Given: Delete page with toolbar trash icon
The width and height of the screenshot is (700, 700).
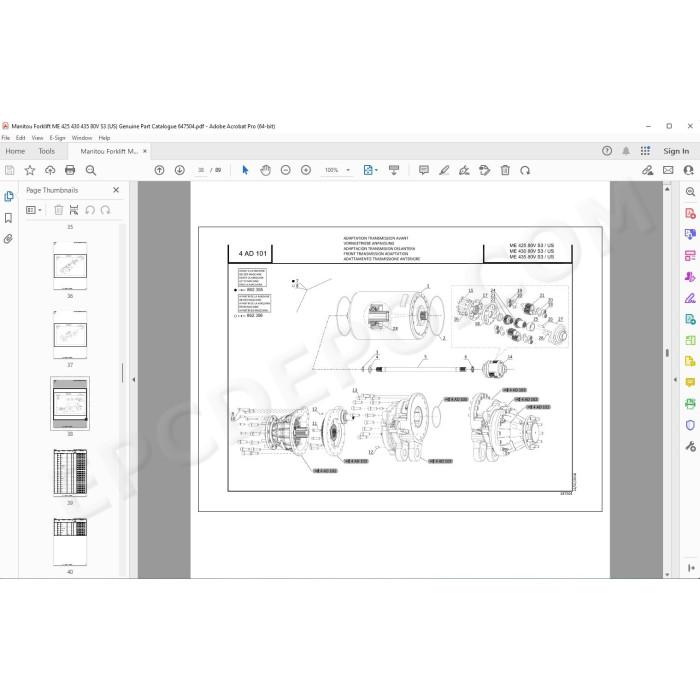Looking at the screenshot, I should point(505,170).
